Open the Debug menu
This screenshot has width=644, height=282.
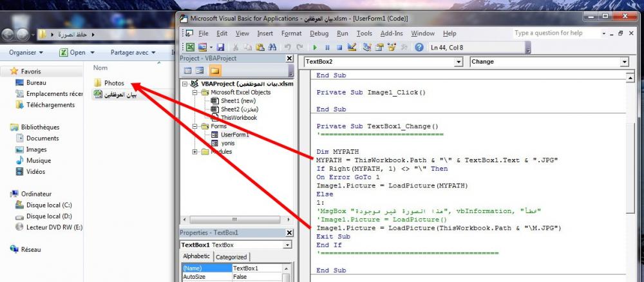pyautogui.click(x=319, y=33)
